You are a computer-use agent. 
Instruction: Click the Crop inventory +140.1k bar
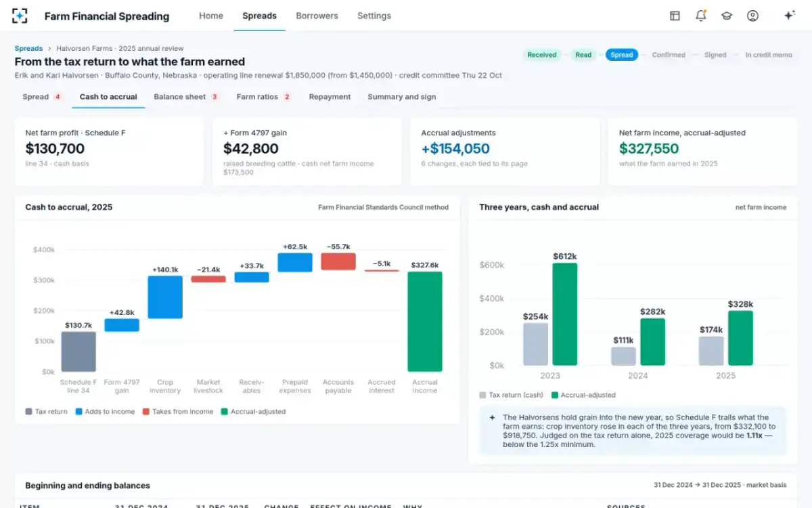[165, 297]
